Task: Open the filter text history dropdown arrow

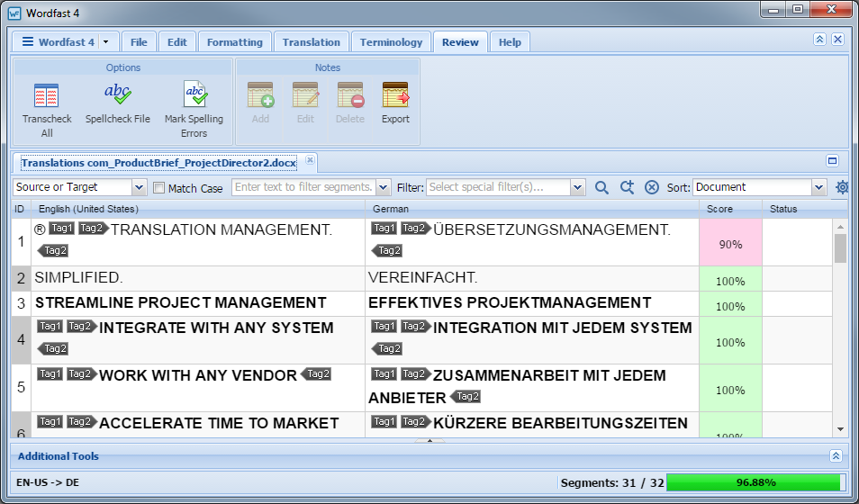Action: pos(383,187)
